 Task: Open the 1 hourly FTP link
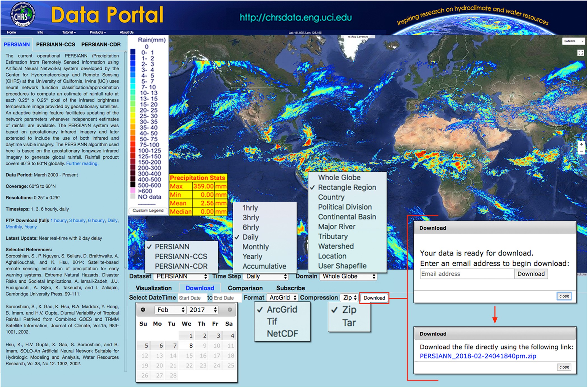[x=59, y=221]
